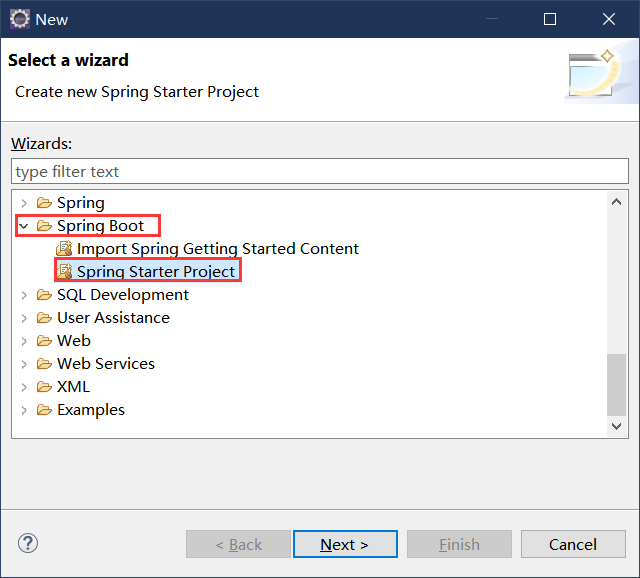Expand the XML category
Viewport: 640px width, 578px height.
click(x=24, y=387)
